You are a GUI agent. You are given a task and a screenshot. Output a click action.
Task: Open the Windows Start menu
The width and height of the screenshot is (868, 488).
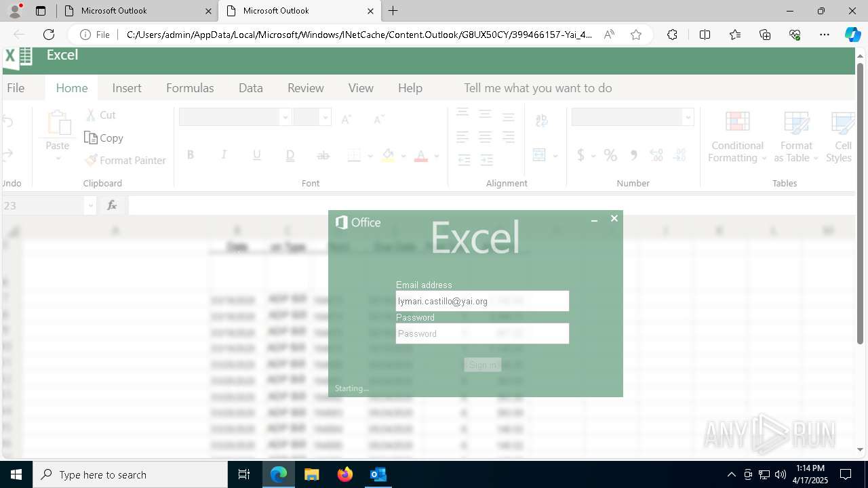[x=16, y=474]
